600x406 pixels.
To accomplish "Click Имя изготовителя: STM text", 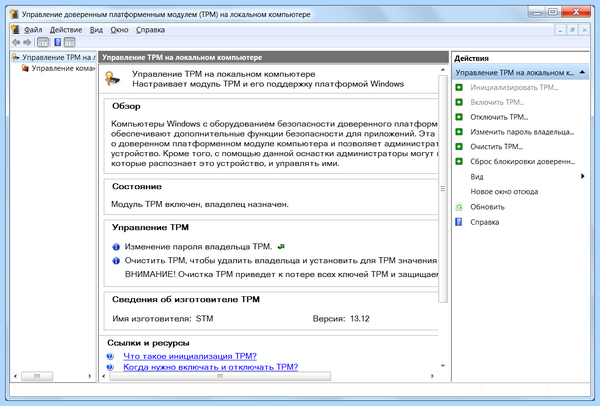I will pos(163,319).
